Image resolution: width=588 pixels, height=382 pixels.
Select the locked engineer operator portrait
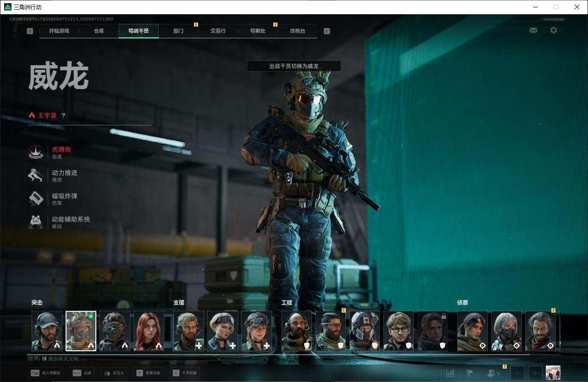click(x=433, y=331)
